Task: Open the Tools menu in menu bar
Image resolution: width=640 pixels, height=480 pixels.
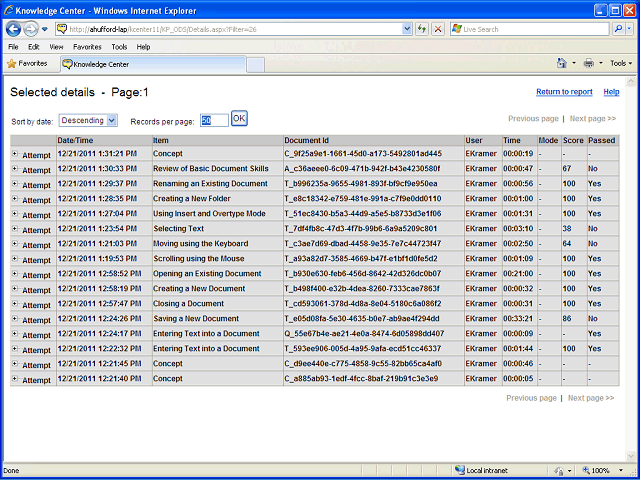Action: click(119, 47)
